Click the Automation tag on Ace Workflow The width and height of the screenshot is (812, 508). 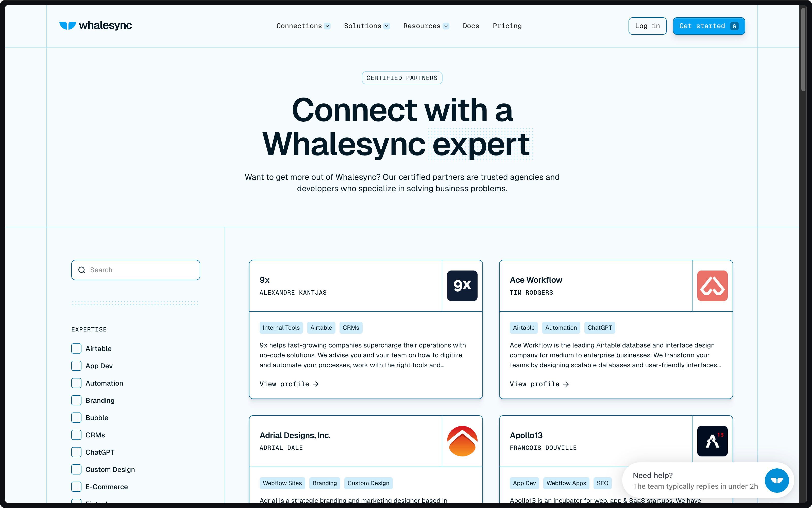click(561, 328)
